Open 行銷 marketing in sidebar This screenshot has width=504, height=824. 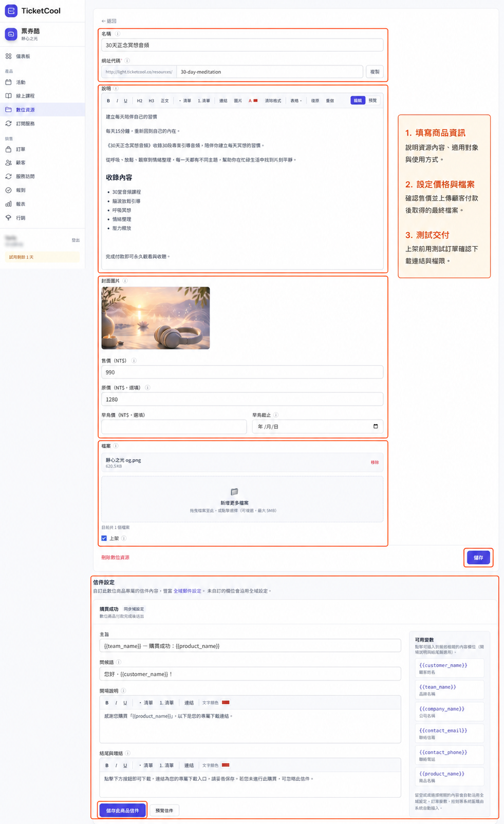point(21,218)
